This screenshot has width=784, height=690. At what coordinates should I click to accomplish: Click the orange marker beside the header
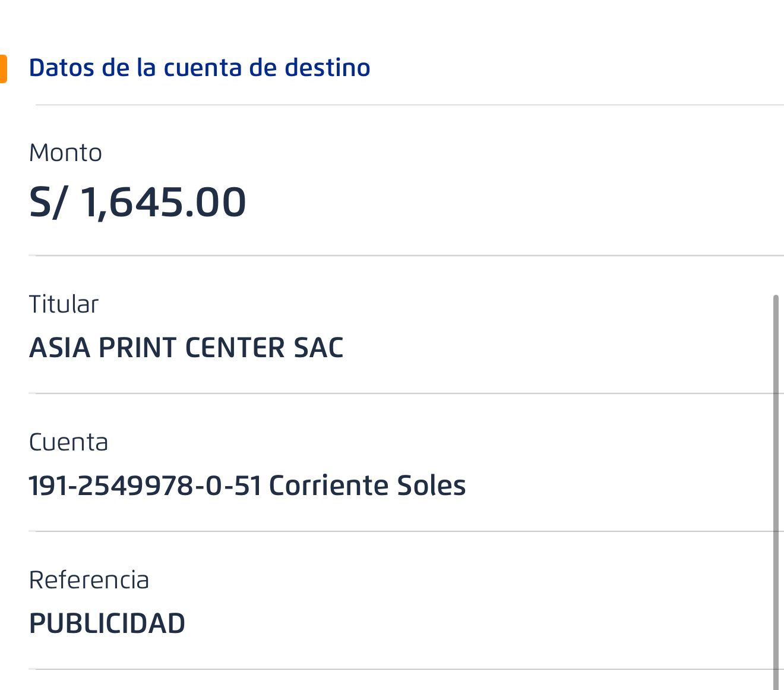pos(3,69)
